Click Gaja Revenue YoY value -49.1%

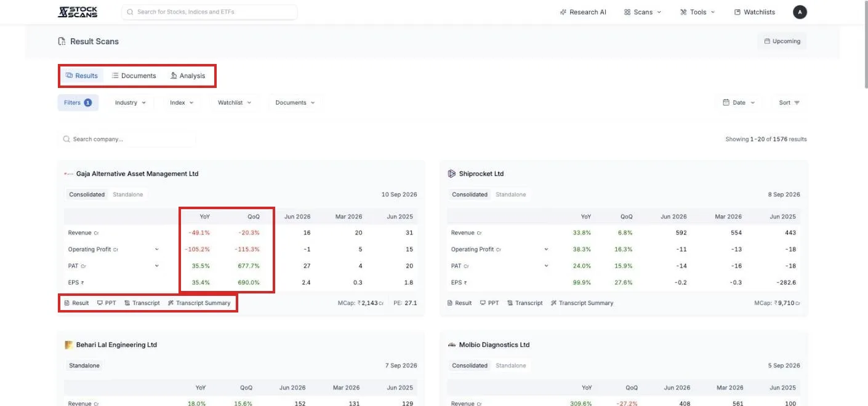click(199, 233)
